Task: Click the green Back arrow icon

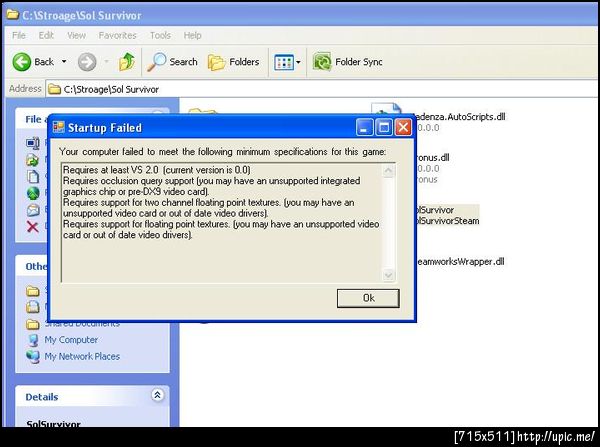Action: (22, 62)
